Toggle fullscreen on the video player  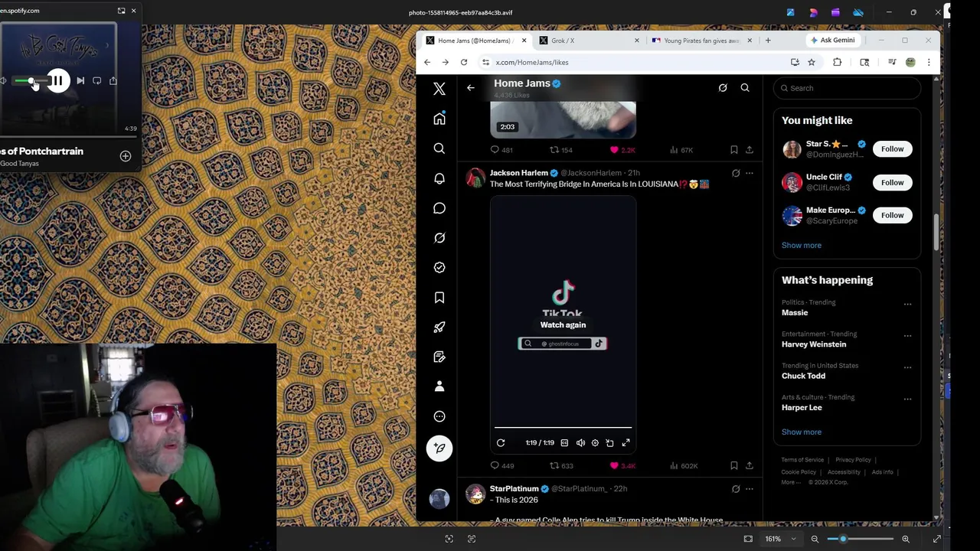[626, 442]
